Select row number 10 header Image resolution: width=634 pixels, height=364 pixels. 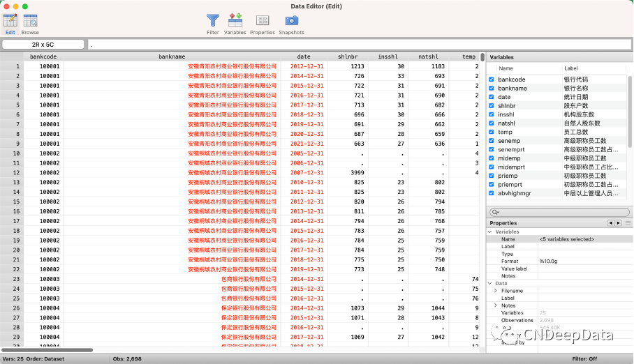[x=12, y=153]
